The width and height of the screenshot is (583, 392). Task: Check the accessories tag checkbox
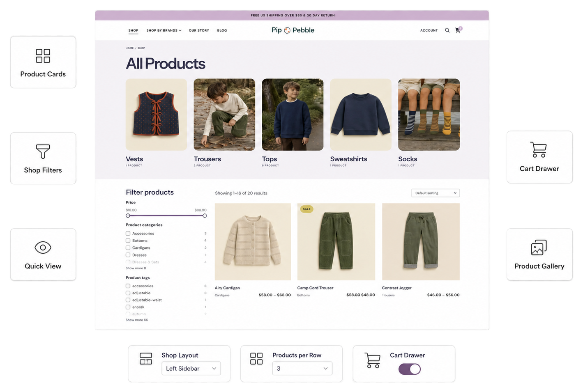pyautogui.click(x=128, y=286)
